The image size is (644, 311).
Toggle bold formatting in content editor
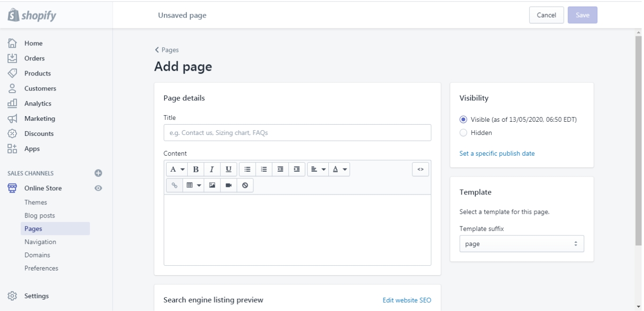coord(196,169)
